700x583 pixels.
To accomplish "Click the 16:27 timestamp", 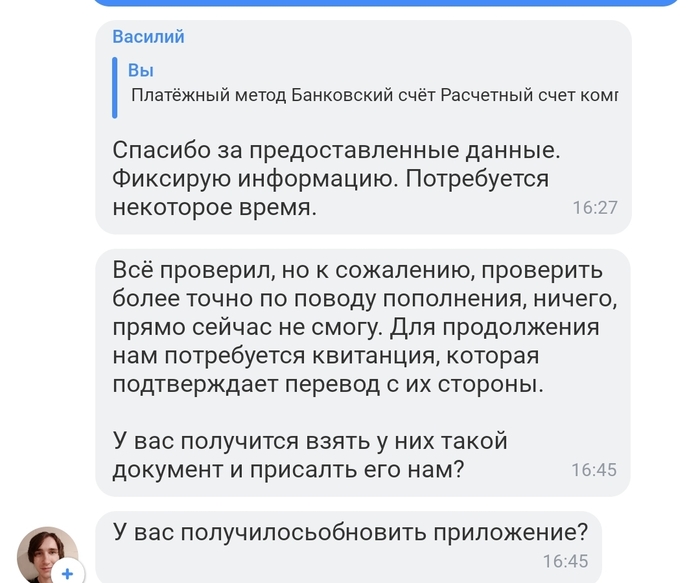I will pos(594,208).
